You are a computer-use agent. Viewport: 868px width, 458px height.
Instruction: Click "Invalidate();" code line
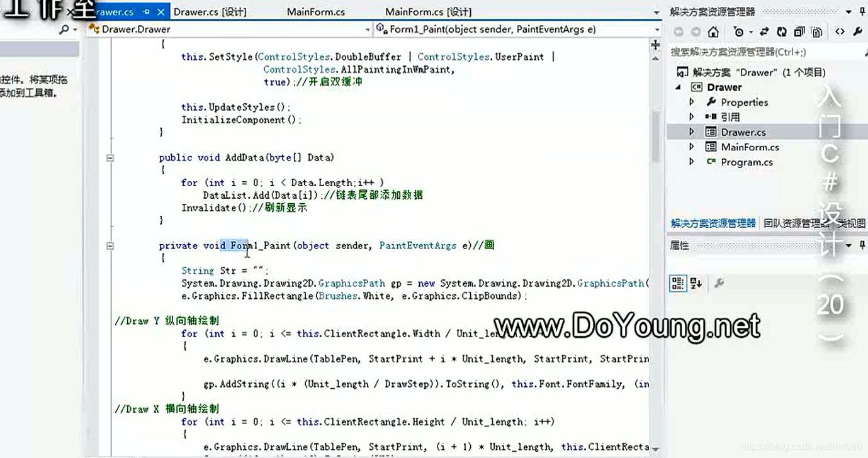tap(218, 208)
